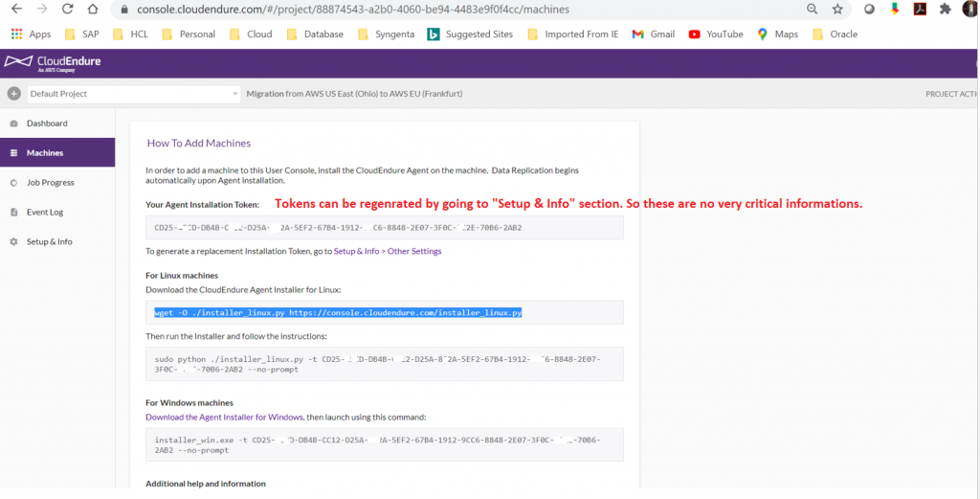Click the colorful download extension icon
The image size is (980, 499).
coord(895,10)
